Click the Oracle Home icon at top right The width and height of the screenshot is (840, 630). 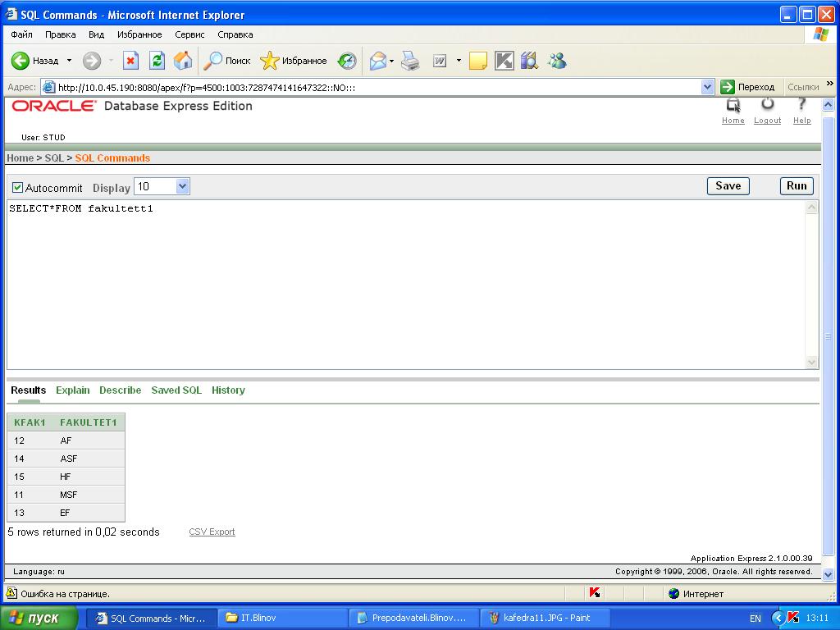(733, 106)
